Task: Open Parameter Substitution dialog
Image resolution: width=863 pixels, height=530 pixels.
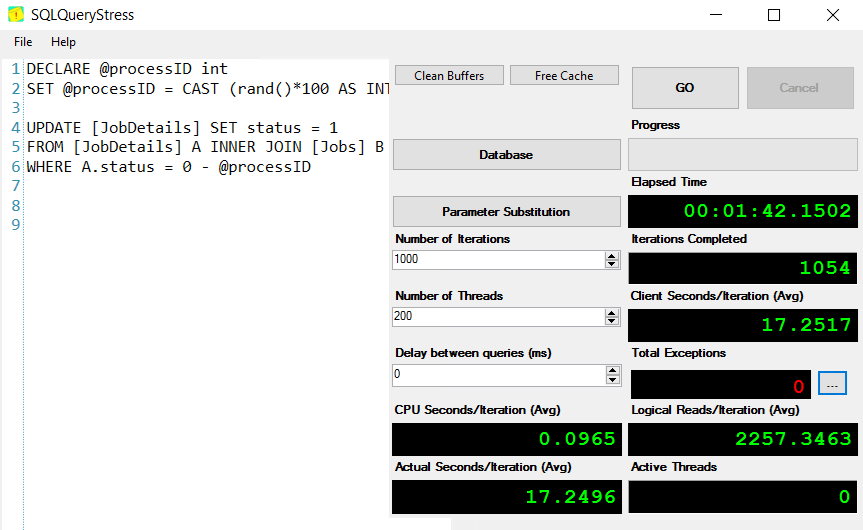Action: (506, 212)
